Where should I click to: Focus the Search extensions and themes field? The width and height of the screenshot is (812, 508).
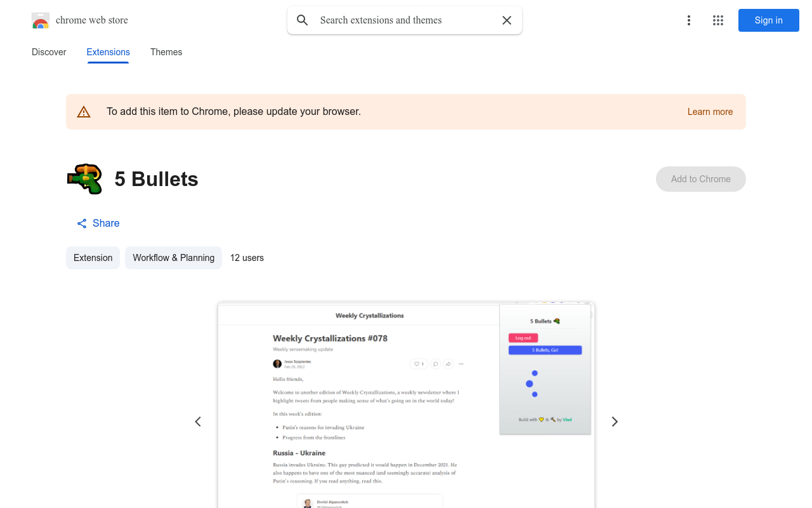click(x=406, y=20)
